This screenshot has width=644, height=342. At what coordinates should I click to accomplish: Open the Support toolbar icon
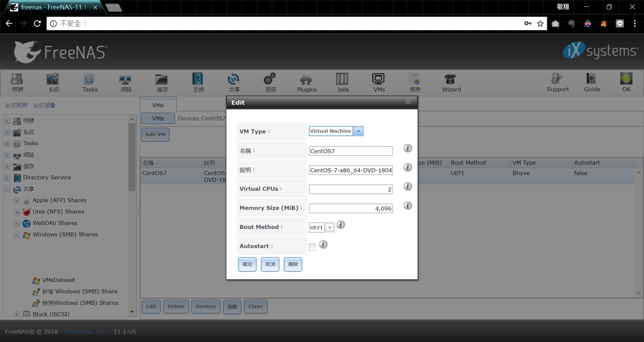click(x=557, y=82)
